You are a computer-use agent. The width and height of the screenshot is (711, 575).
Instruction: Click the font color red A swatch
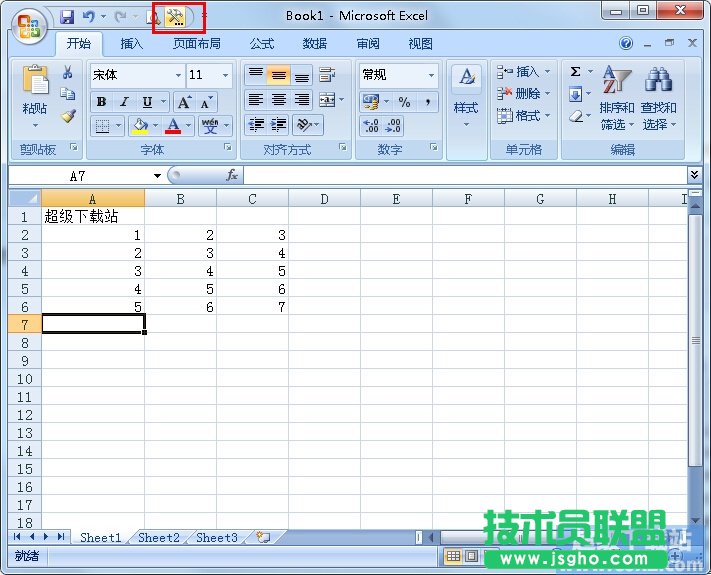click(173, 126)
